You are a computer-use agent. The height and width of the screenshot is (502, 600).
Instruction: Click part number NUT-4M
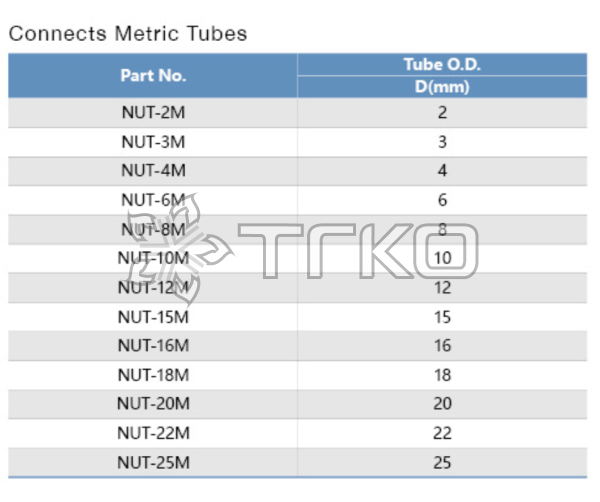click(x=153, y=171)
